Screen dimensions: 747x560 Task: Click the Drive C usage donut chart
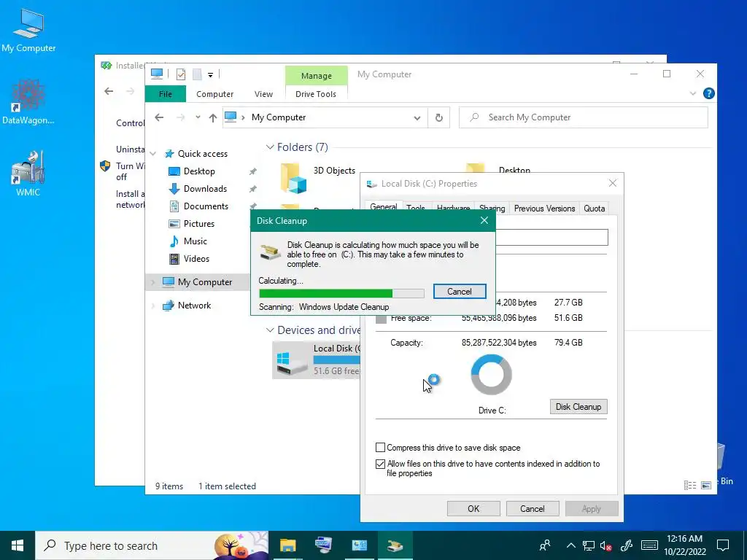click(491, 375)
